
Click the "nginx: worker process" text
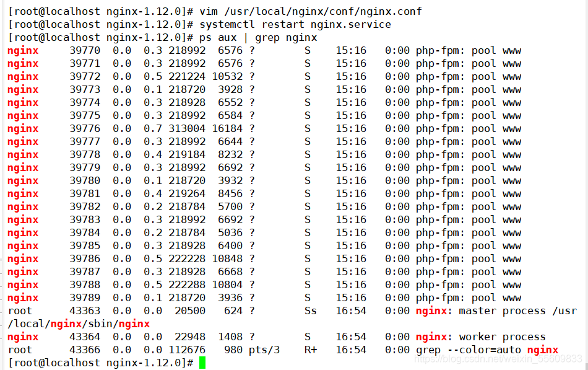point(481,337)
